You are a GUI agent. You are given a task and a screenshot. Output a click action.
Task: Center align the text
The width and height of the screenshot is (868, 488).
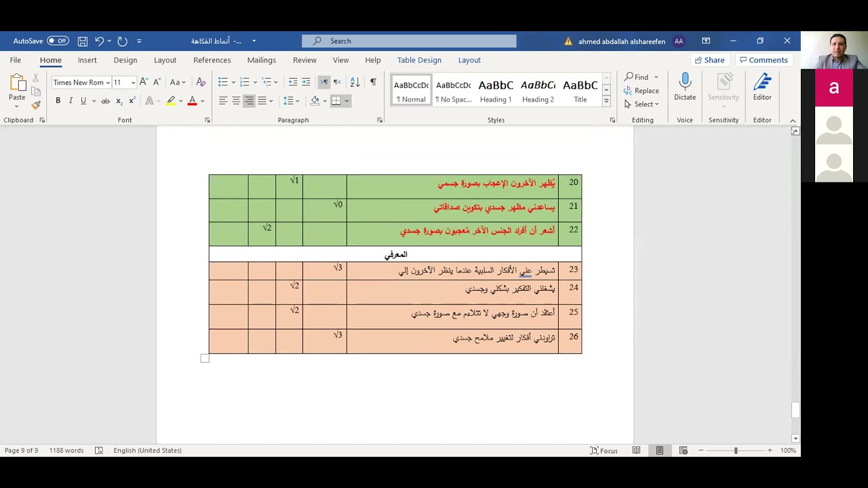(236, 101)
